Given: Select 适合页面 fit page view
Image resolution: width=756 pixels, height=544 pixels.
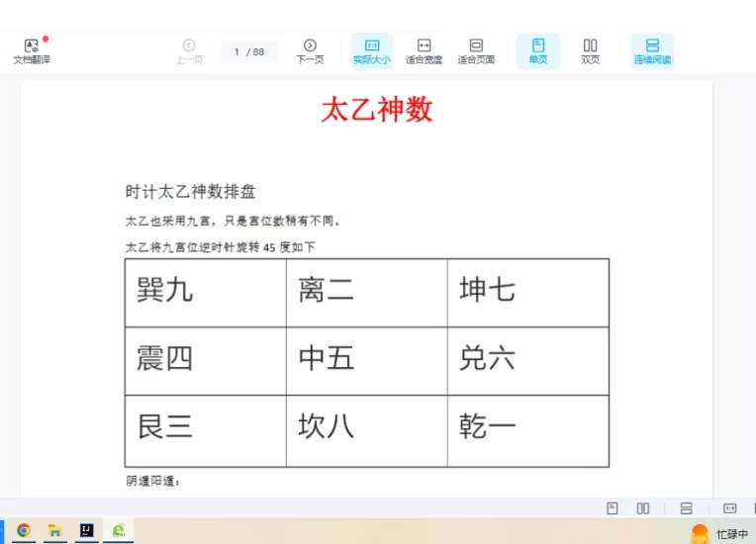Looking at the screenshot, I should (x=476, y=51).
